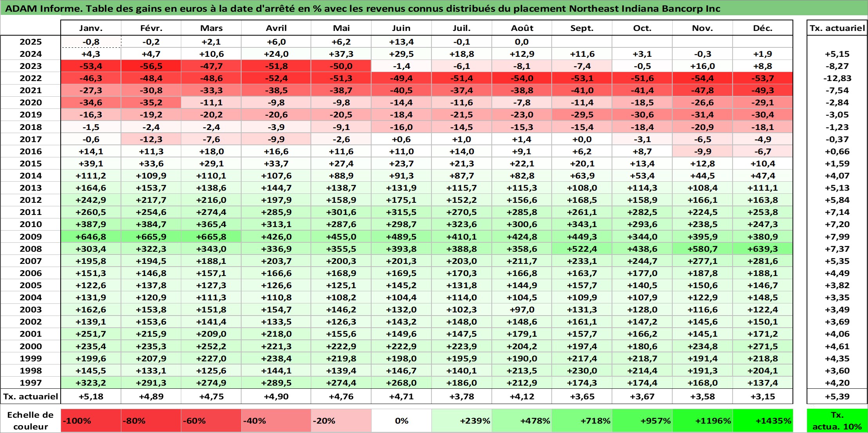Screen dimensions: 868x433
Task: Click the '+7,99' actuarial rate for 2009
Action: [x=837, y=236]
